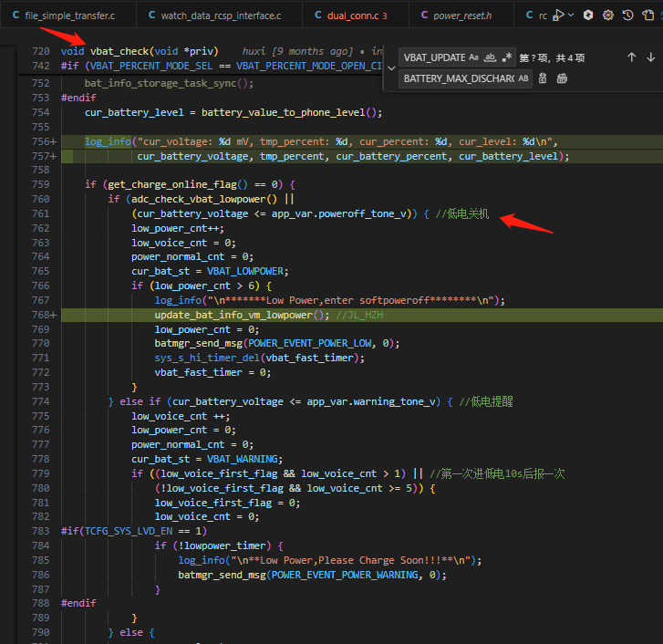Click the comment '//低电提醒'
This screenshot has height=644, width=663.
pyautogui.click(x=486, y=401)
